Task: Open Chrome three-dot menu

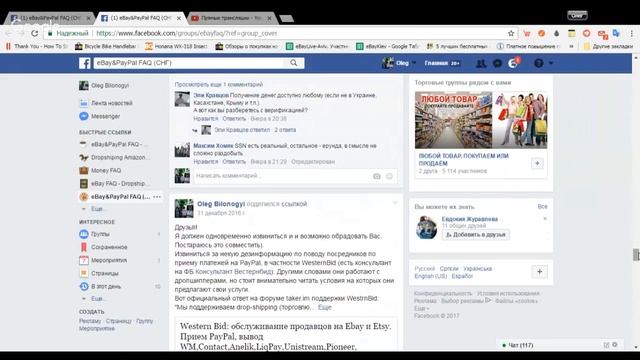Action: (631, 33)
